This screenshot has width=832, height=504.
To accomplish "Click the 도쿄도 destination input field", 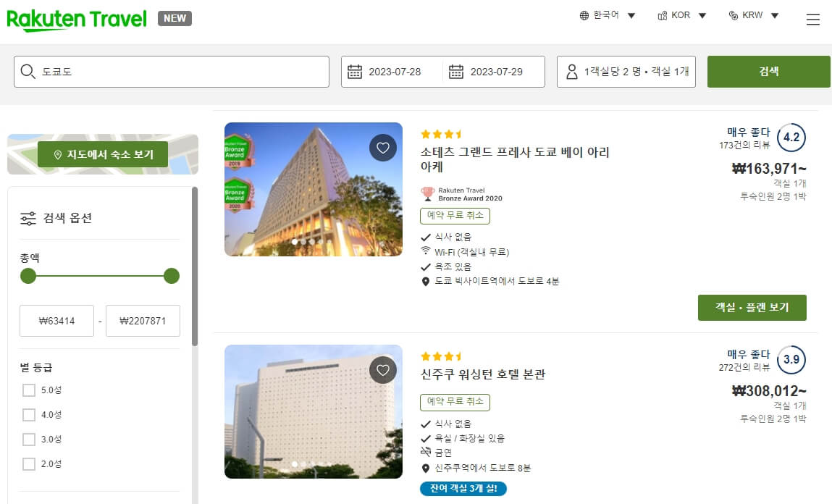I will [x=172, y=72].
